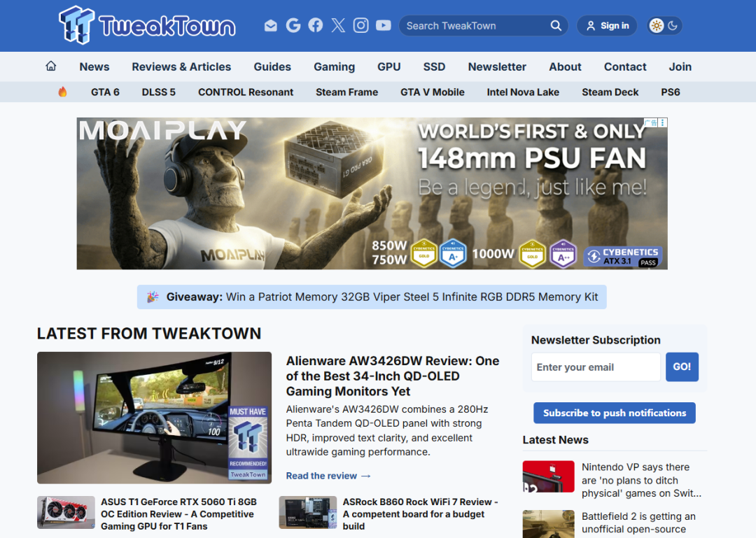The height and width of the screenshot is (538, 756).
Task: Open the YouTube channel icon
Action: click(384, 26)
